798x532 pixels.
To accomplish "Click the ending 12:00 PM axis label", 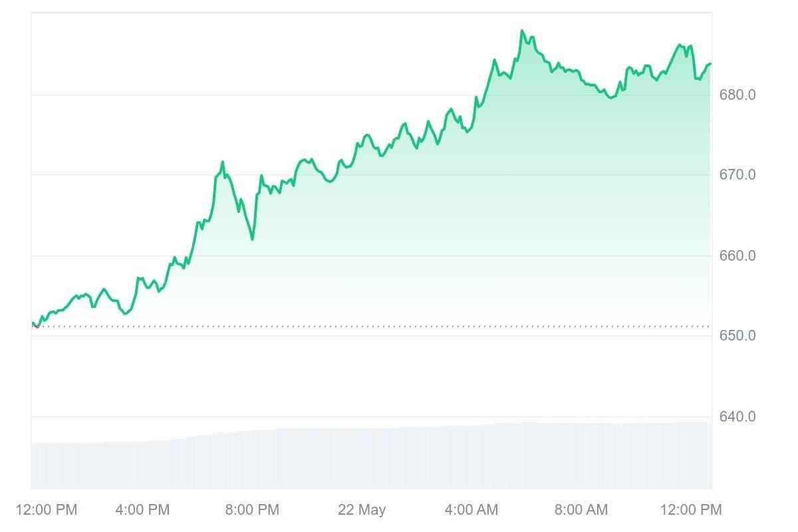I will coord(691,510).
